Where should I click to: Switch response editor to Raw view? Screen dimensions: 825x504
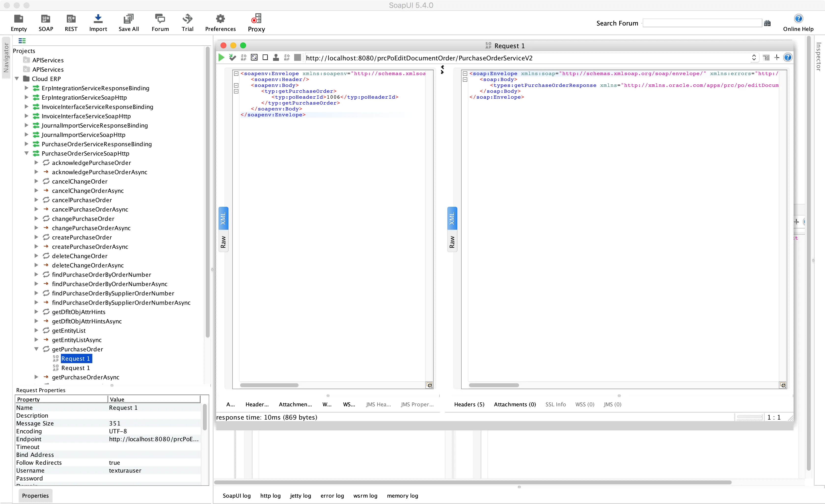(452, 242)
